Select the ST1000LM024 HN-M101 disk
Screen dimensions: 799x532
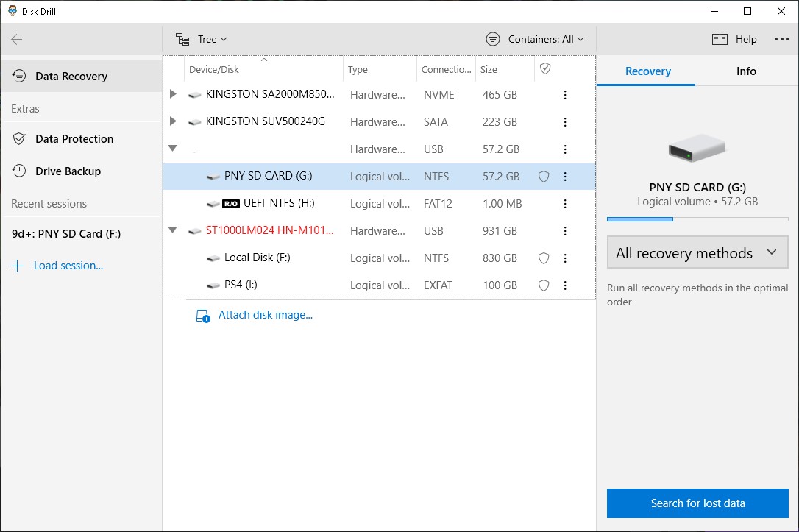point(379,231)
